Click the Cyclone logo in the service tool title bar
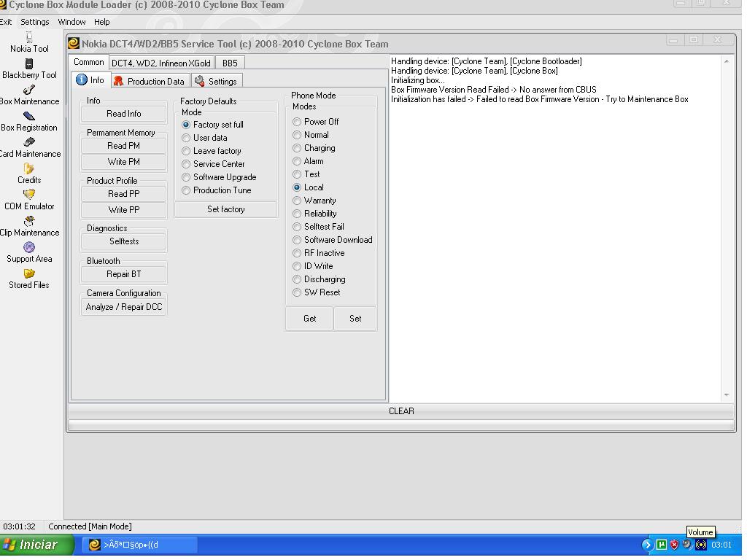The height and width of the screenshot is (560, 747). click(74, 44)
